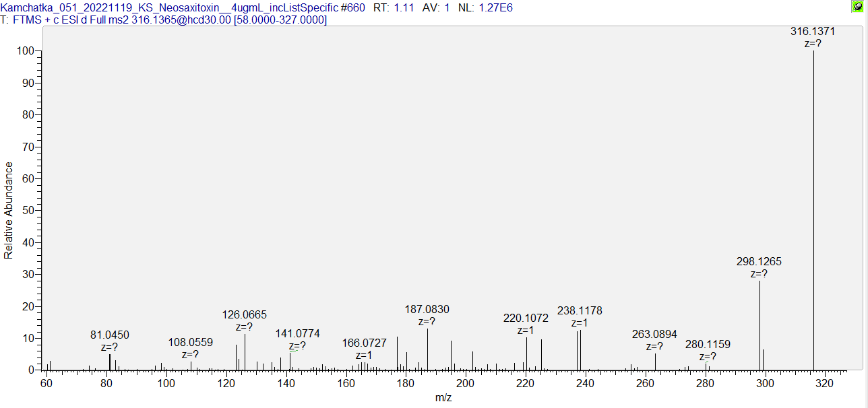Screen dimensions: 868x408
Task: Select the 126.0665 peak label
Action: 245,314
